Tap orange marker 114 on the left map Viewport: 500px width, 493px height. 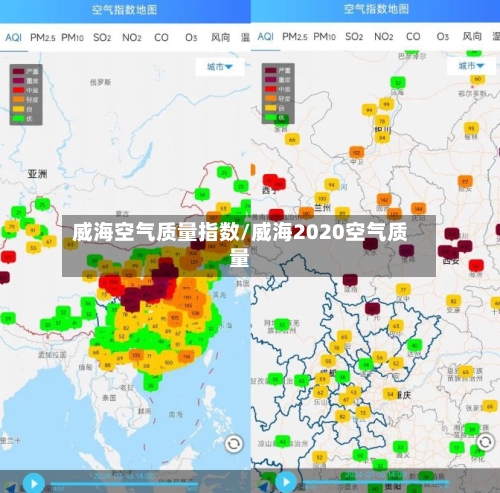pyautogui.click(x=186, y=357)
